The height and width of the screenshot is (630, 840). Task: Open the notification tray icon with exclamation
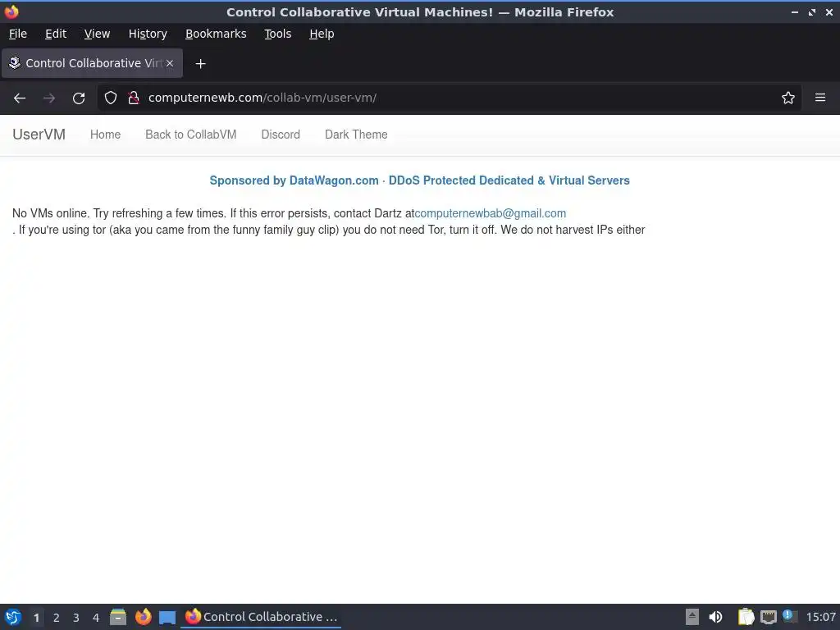tap(790, 616)
